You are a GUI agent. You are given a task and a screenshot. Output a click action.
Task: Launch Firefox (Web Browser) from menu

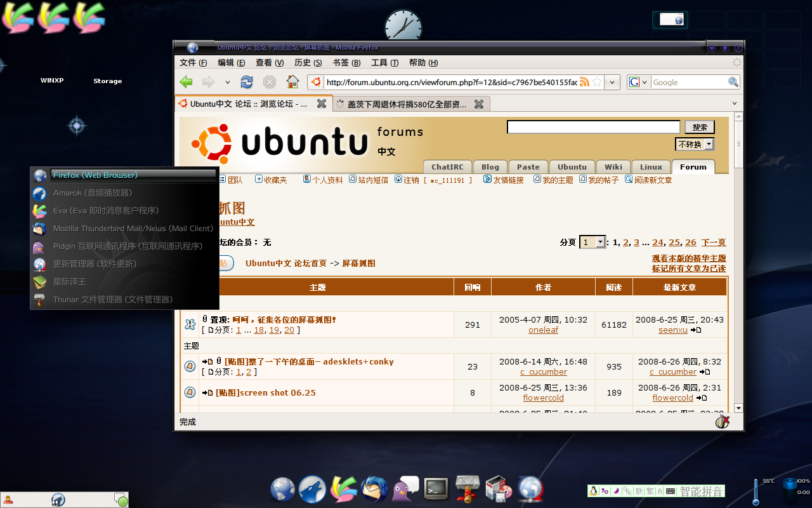125,175
